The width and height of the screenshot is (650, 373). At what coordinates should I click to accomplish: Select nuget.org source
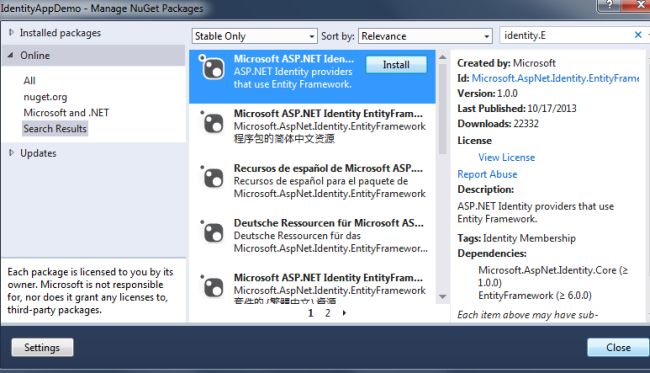click(x=45, y=97)
